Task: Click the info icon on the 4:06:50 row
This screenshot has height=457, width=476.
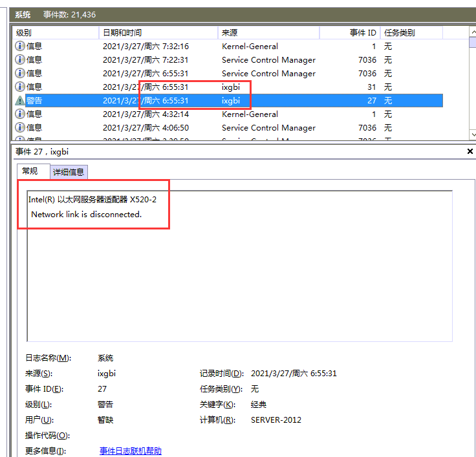Action: [x=20, y=128]
